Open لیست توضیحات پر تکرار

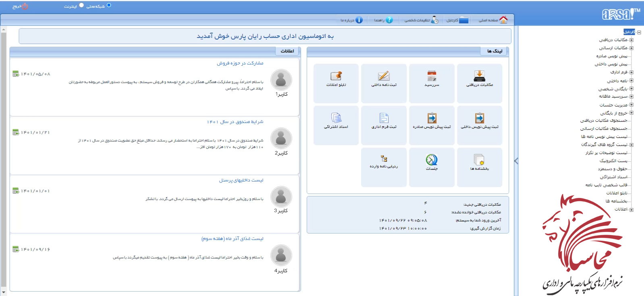click(x=607, y=153)
